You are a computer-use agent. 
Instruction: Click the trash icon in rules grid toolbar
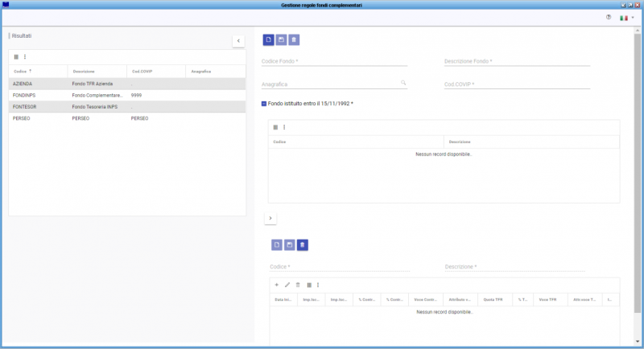click(x=298, y=285)
